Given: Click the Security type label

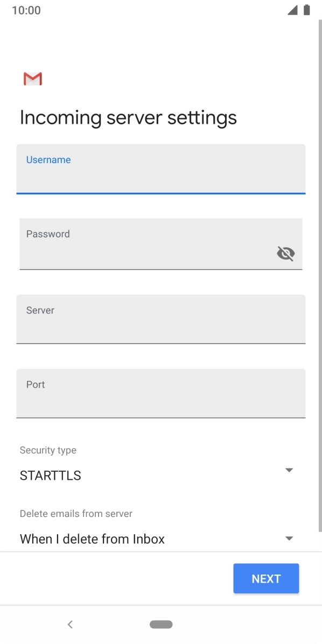Looking at the screenshot, I should pyautogui.click(x=48, y=450).
